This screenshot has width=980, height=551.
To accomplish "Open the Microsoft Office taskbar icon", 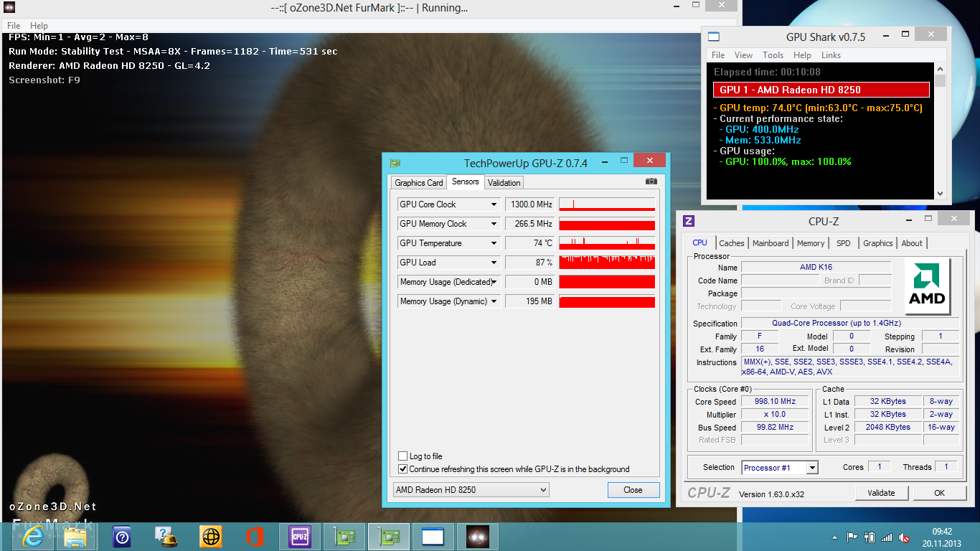I will (255, 537).
